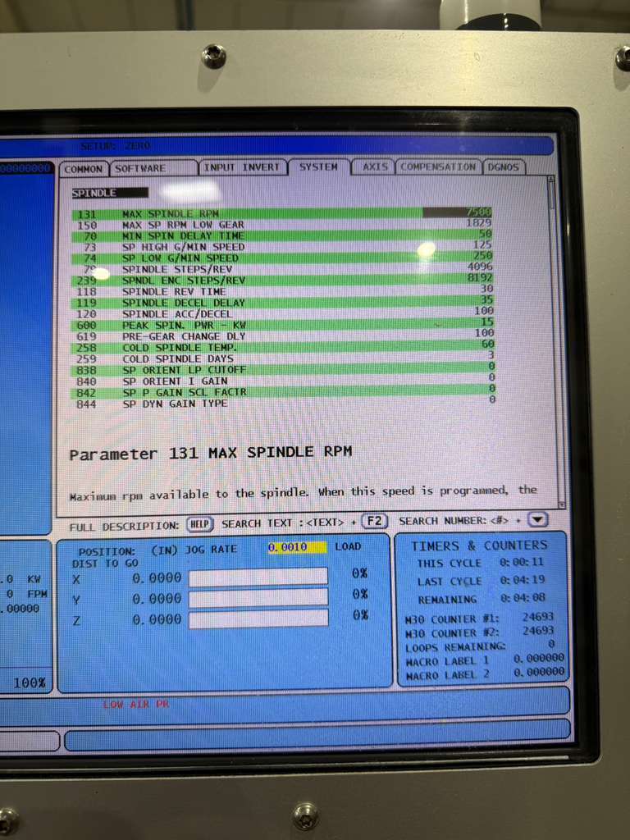Select parameter 120 SPINDLE ACC/DECEL
The width and height of the screenshot is (630, 840).
[x=282, y=314]
